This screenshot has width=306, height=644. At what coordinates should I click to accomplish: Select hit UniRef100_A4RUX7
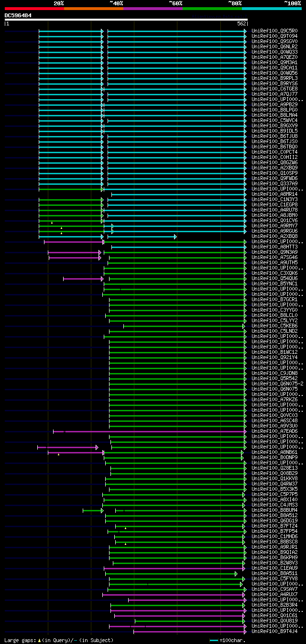274,594
